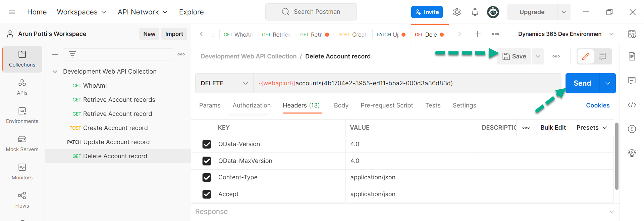Click the Save button
644x221 pixels.
coord(514,56)
